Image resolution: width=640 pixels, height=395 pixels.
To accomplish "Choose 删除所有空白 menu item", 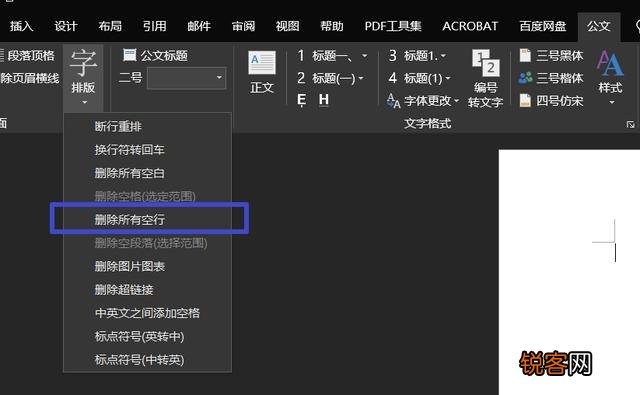I will (148, 173).
